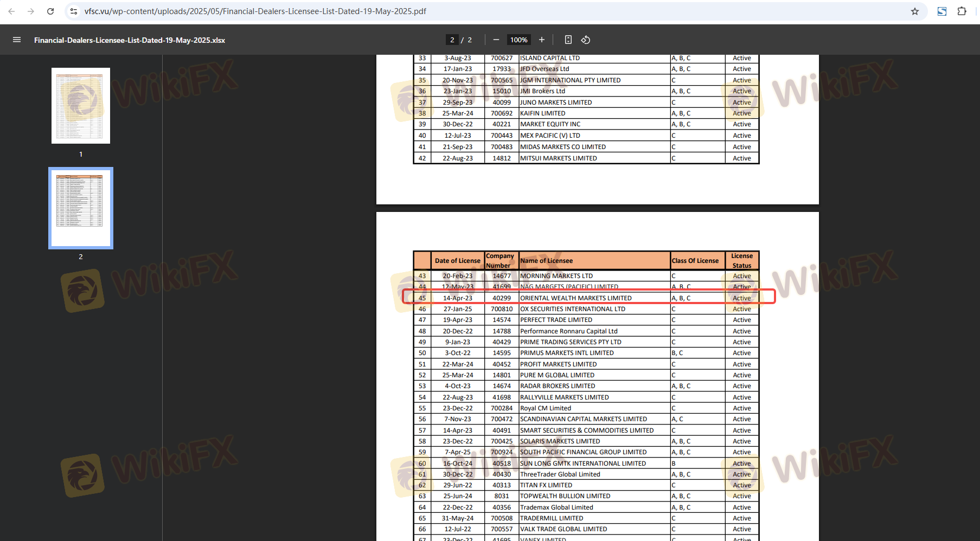This screenshot has width=980, height=541.
Task: Click the 100% zoom level field
Action: coord(518,40)
